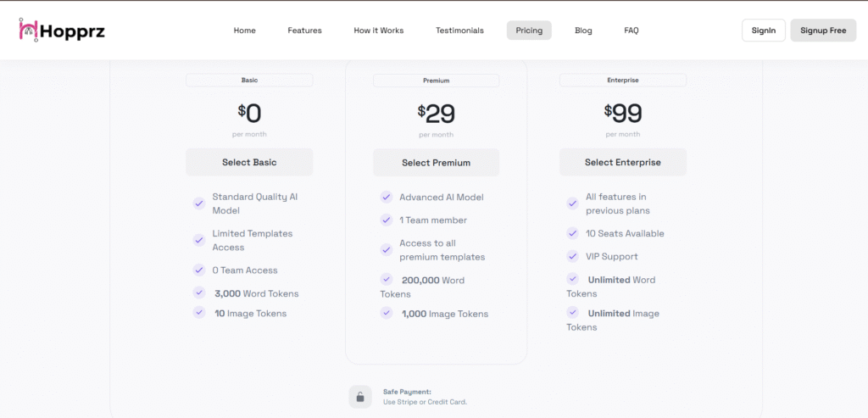Choose the Select Basic button
Viewport: 868px width, 418px height.
click(x=249, y=162)
